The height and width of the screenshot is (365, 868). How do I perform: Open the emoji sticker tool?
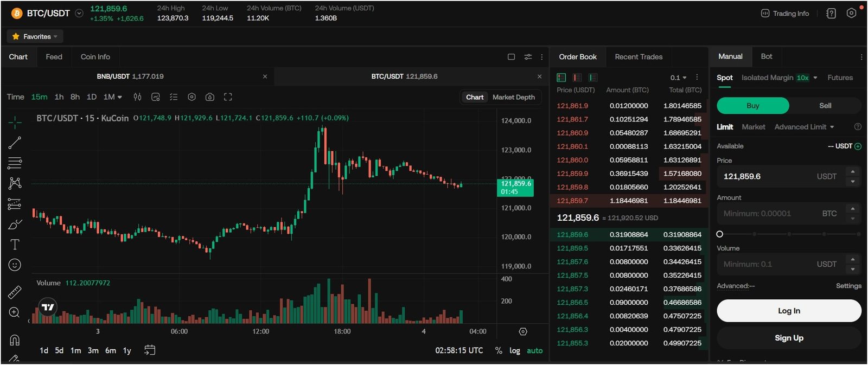coord(15,265)
